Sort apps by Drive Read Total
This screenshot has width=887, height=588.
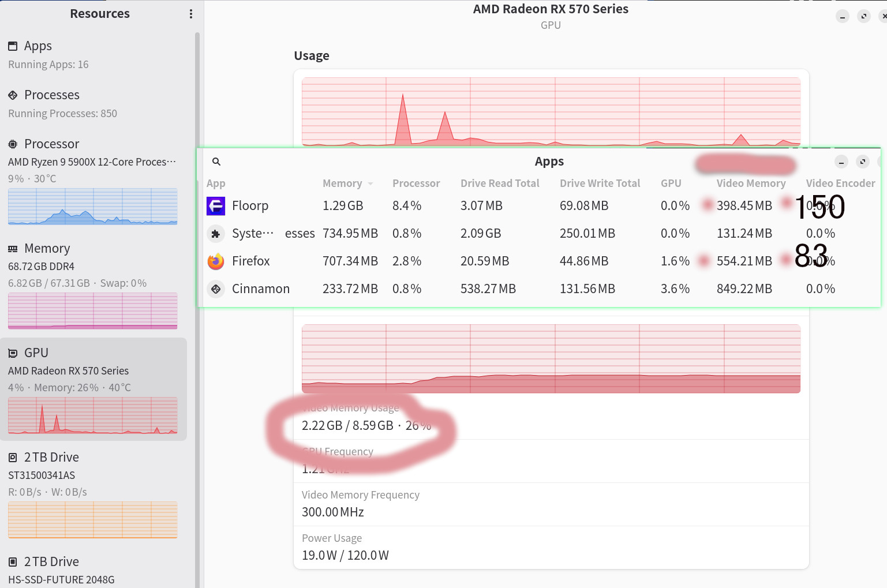[x=500, y=183]
